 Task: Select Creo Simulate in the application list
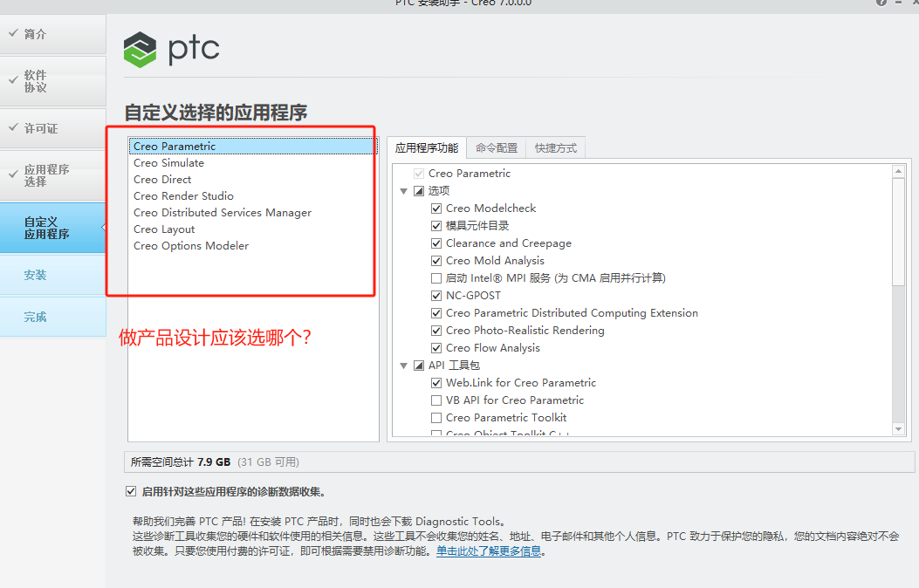[x=168, y=162]
